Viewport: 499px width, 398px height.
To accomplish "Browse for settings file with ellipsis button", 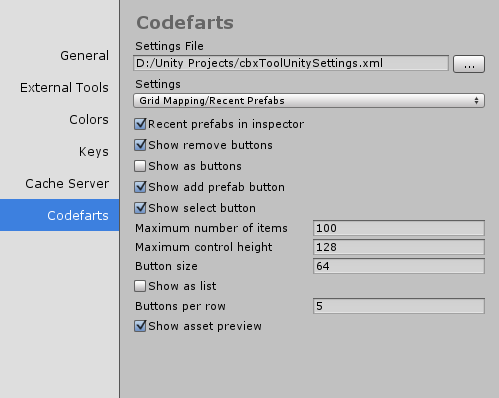I will [469, 64].
